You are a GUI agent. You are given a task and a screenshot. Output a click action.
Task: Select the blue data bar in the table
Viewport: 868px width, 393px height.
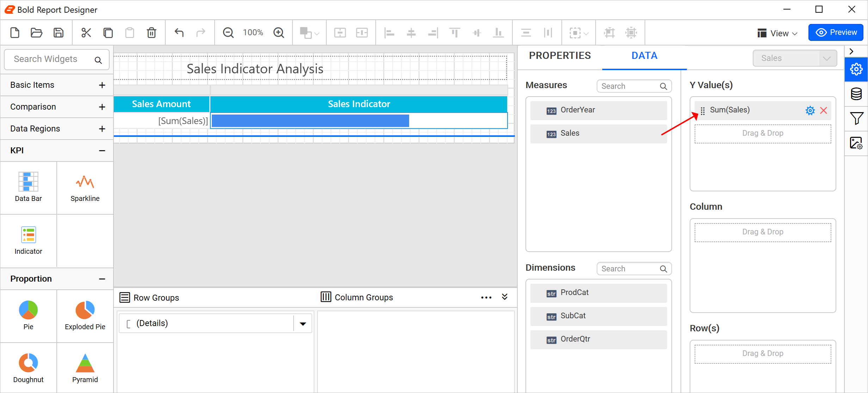coord(310,121)
